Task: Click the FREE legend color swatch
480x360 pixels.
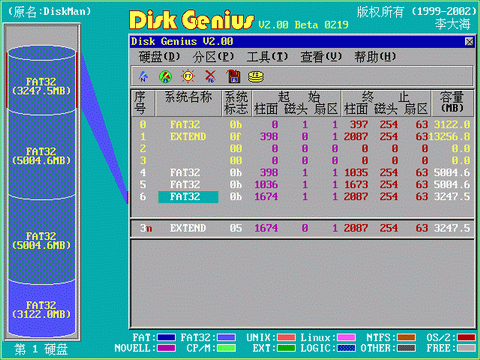Action: pyautogui.click(x=466, y=348)
